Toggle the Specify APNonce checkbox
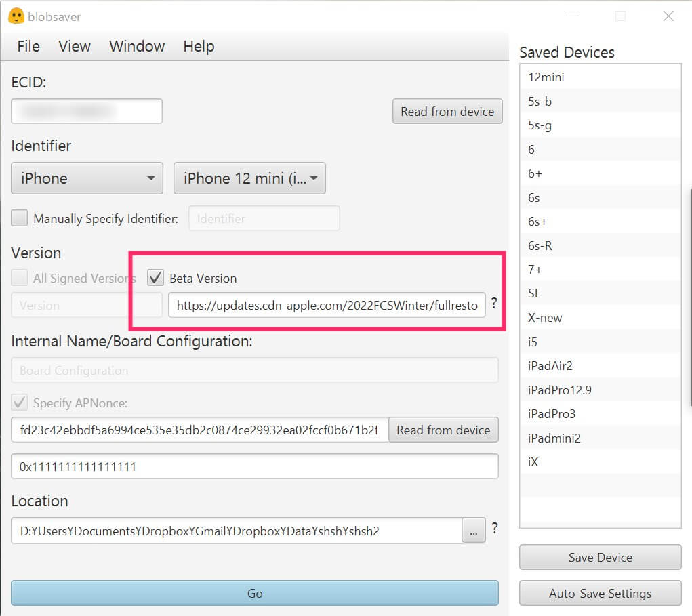This screenshot has width=692, height=616. pos(20,403)
